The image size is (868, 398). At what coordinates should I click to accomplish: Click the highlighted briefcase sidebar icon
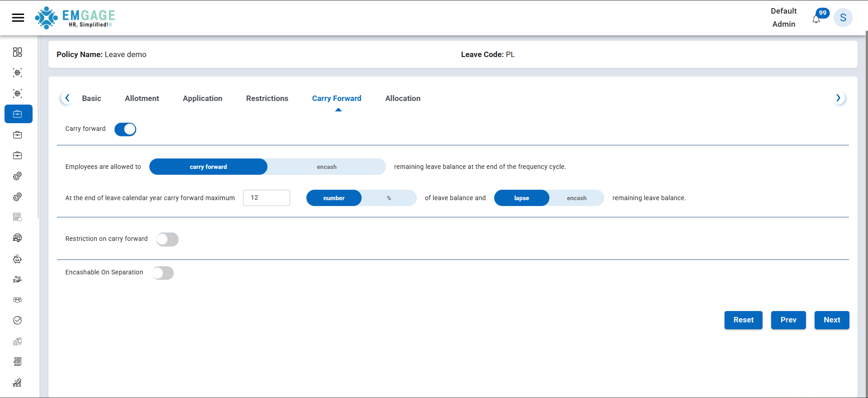point(18,114)
